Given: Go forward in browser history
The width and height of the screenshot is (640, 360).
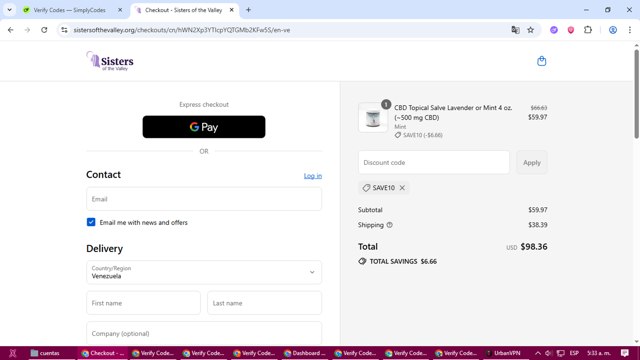Looking at the screenshot, I should click(27, 30).
